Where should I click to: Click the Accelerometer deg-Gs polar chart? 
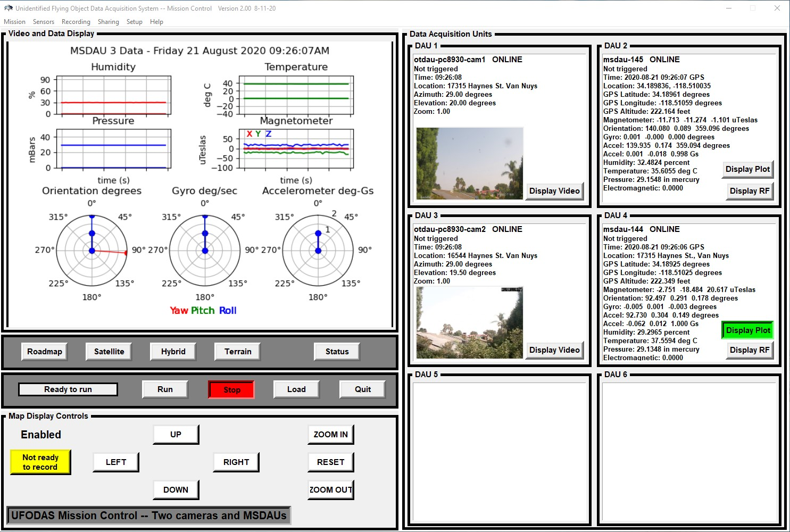click(318, 250)
